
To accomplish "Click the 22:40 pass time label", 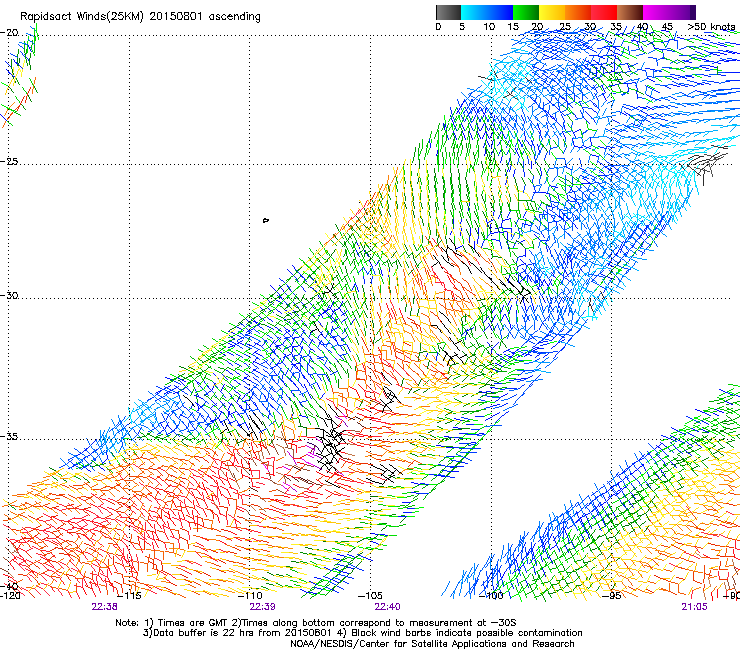I will click(387, 607).
